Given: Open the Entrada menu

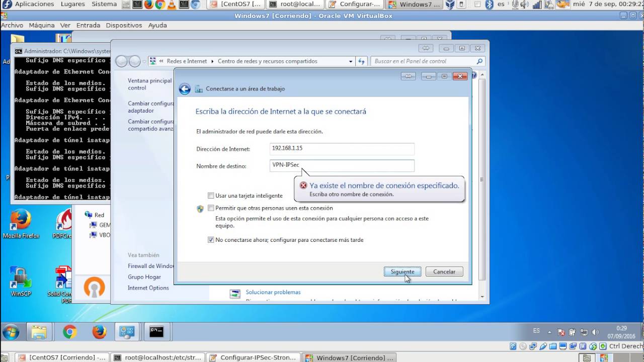Looking at the screenshot, I should click(x=88, y=25).
